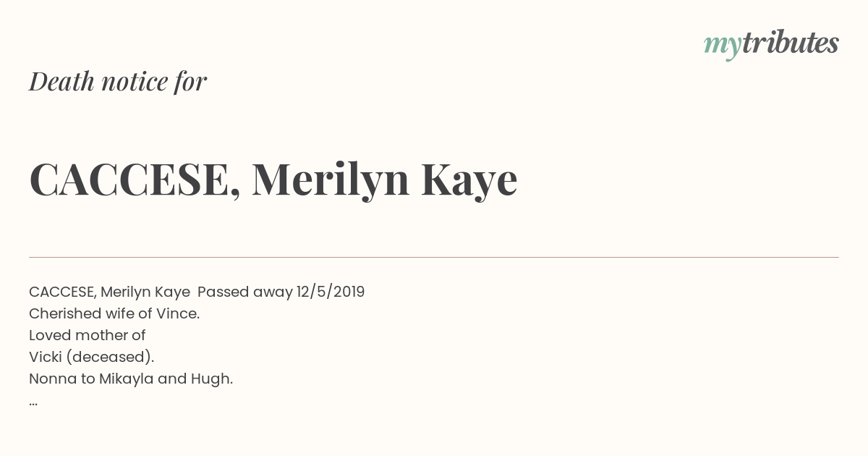This screenshot has width=868, height=456.
Task: Expand the truncated text via ellipsis
Action: [33, 402]
